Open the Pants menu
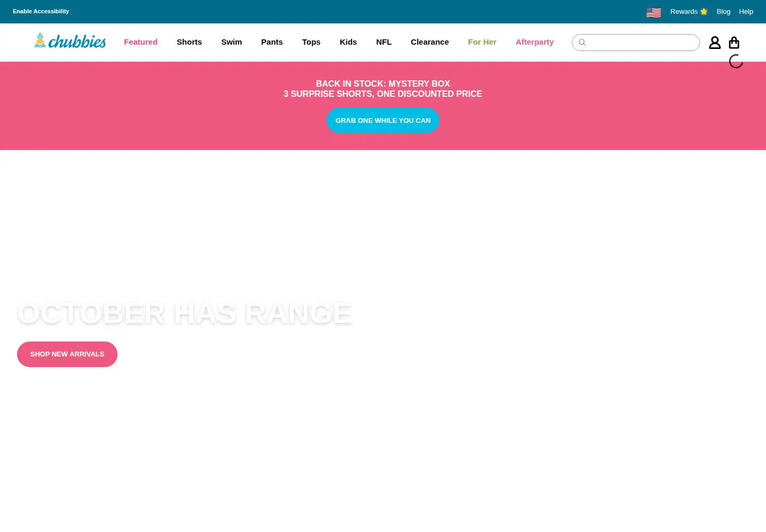This screenshot has height=532, width=766. (272, 42)
